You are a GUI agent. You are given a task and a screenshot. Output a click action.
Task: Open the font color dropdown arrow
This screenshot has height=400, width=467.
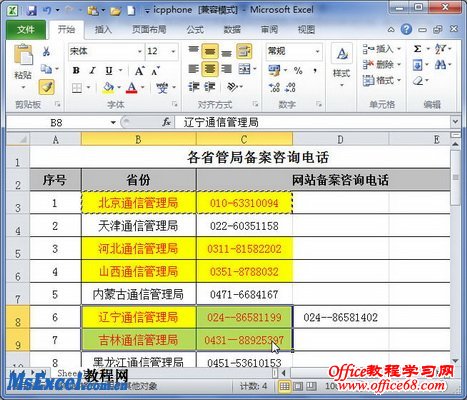[143, 88]
